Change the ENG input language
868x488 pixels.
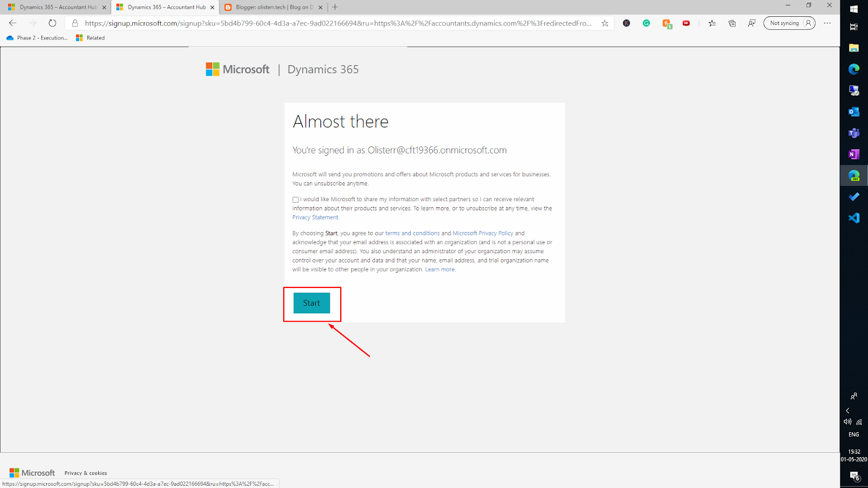[854, 435]
